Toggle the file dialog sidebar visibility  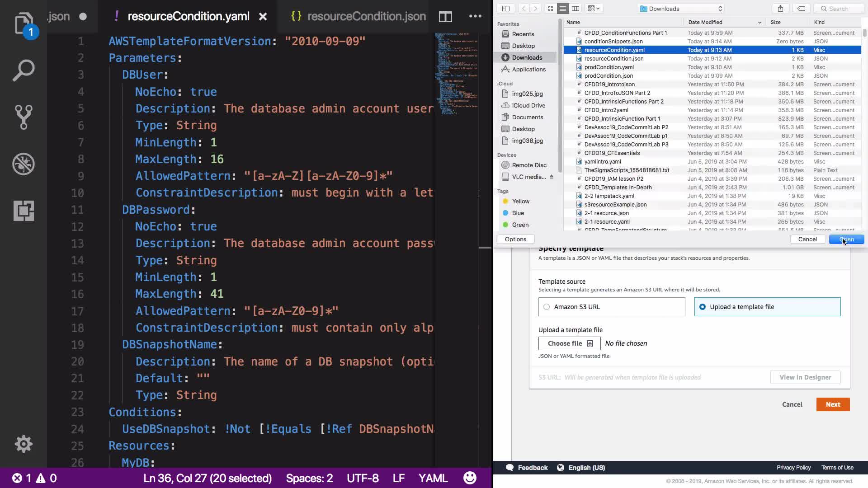tap(506, 9)
